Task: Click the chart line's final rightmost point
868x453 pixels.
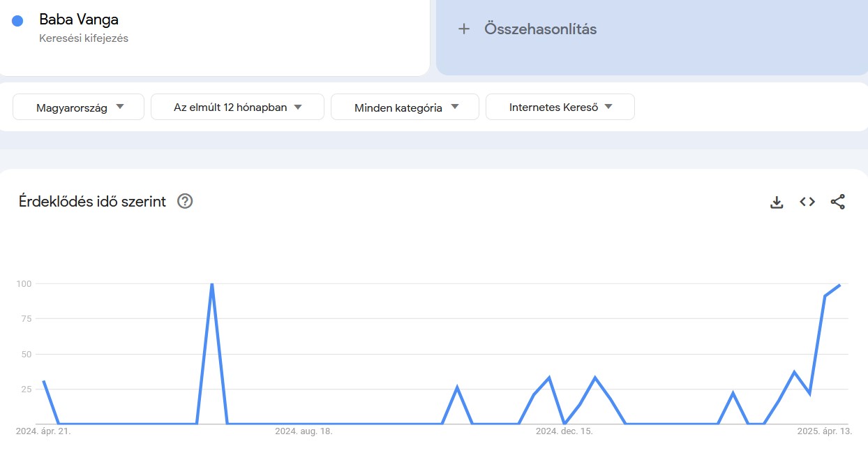Action: click(840, 285)
